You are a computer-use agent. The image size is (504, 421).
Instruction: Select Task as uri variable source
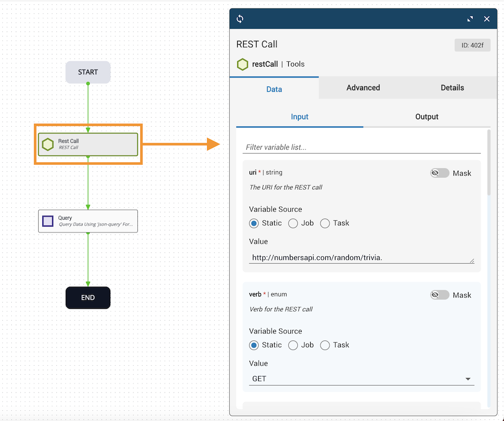coord(325,223)
